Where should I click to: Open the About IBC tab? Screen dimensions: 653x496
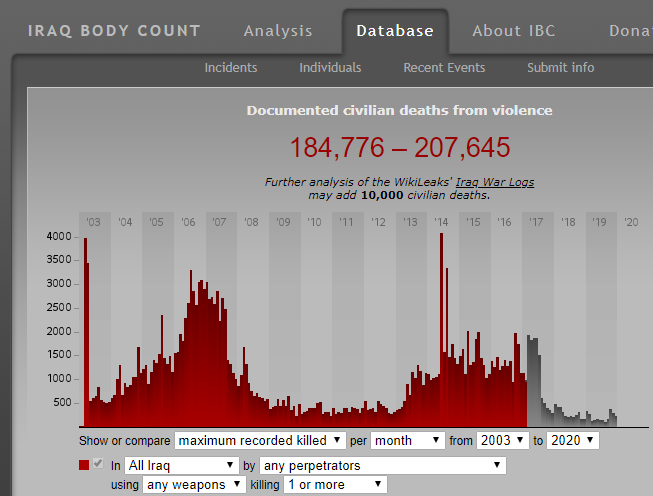513,31
